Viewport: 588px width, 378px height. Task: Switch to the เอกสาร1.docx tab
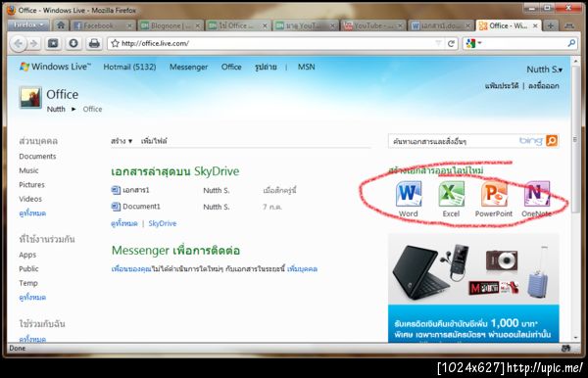[x=440, y=25]
